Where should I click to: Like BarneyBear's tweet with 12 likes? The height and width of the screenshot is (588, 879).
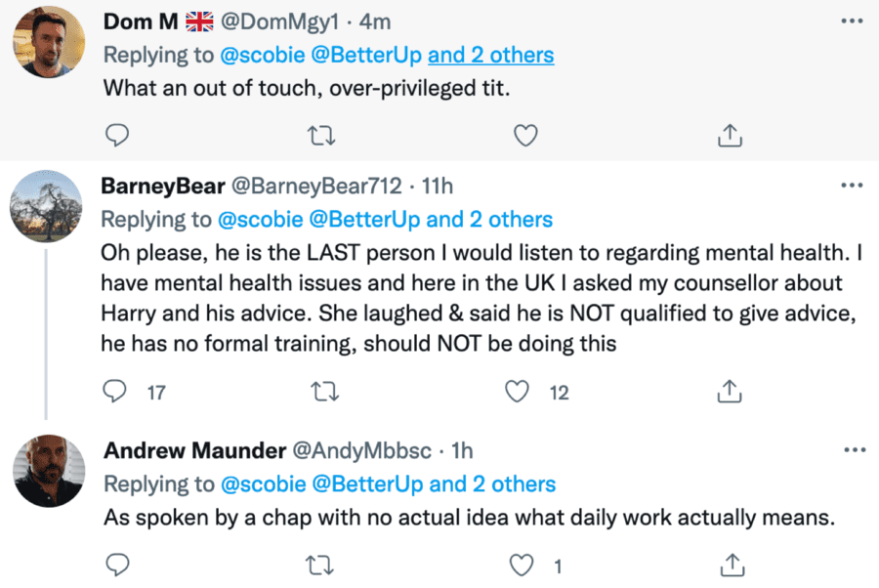(x=517, y=393)
